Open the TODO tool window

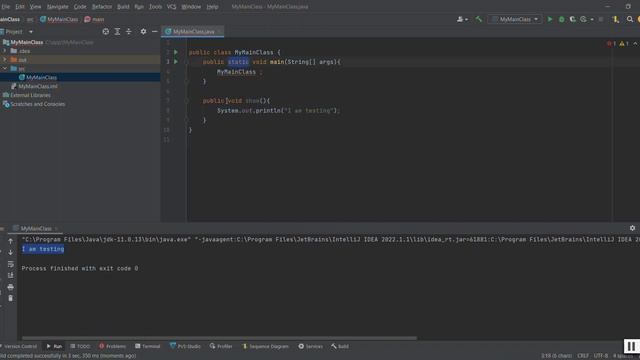(80, 346)
